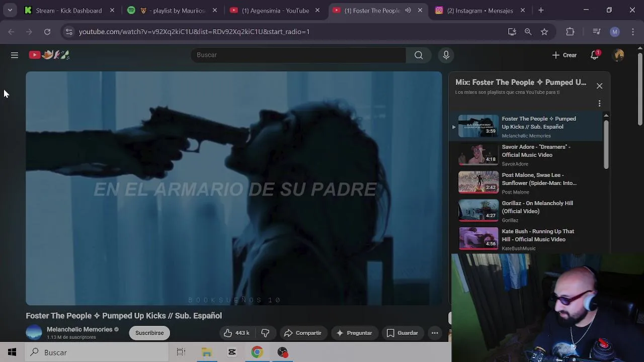Go to YouTube home via logo
This screenshot has height=362, width=644.
coord(49,55)
